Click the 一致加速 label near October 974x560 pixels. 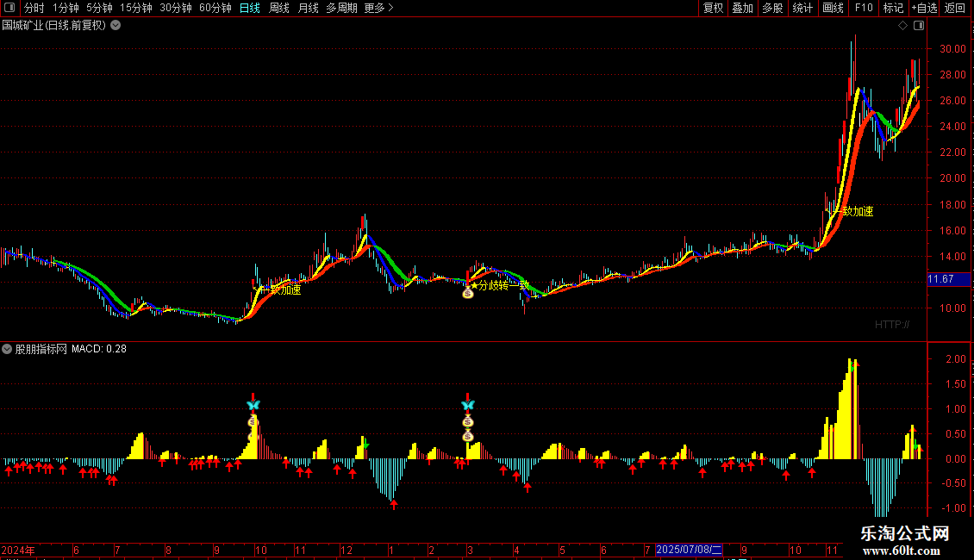point(279,290)
